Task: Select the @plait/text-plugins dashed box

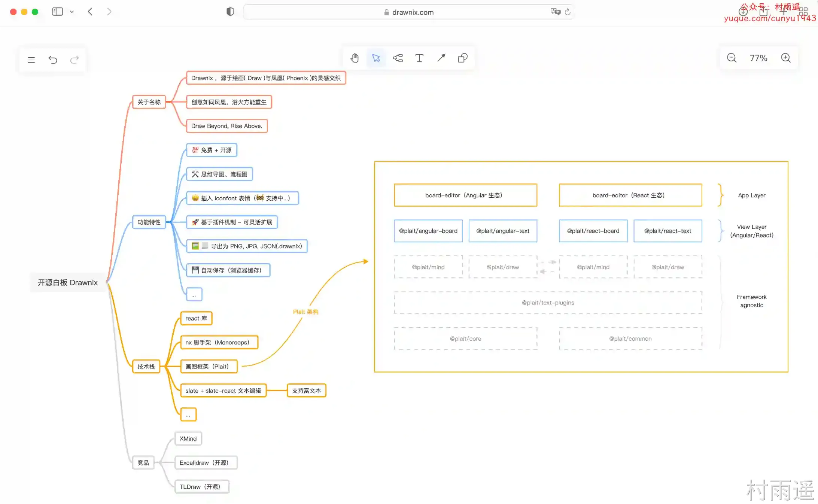Action: 548,303
